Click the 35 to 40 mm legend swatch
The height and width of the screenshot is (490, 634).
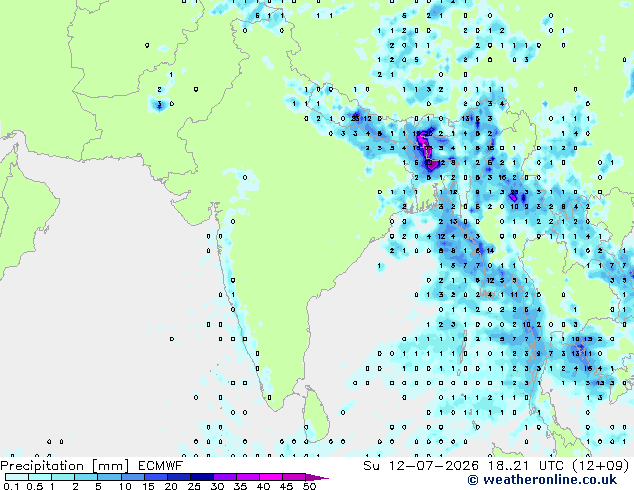pyautogui.click(x=247, y=477)
